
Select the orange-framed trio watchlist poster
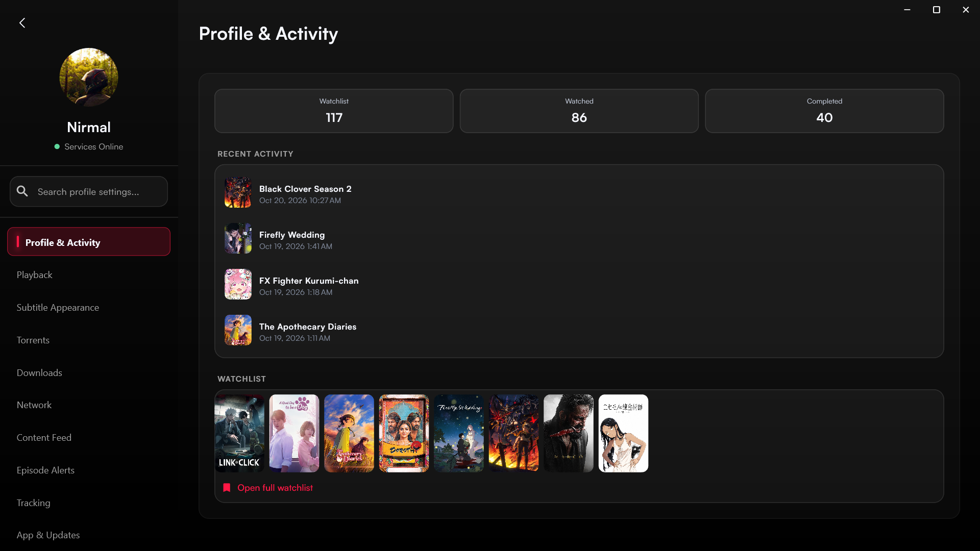[404, 433]
